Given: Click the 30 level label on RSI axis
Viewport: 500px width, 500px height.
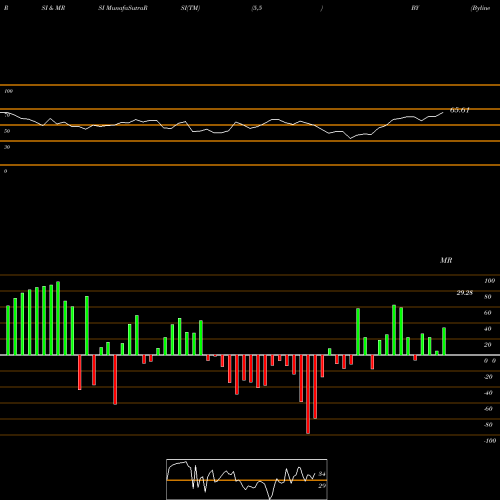Looking at the screenshot, I should click(7, 147).
